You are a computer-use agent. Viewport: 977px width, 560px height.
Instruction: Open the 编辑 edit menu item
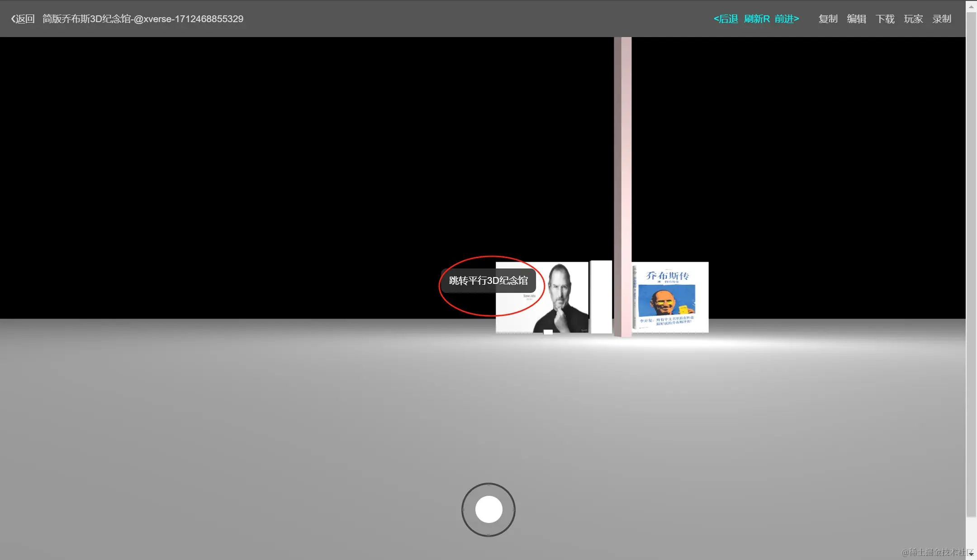click(x=856, y=19)
